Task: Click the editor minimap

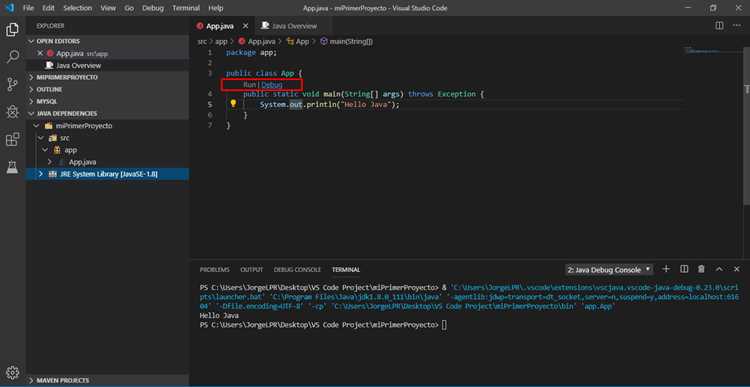Action: 714,50
